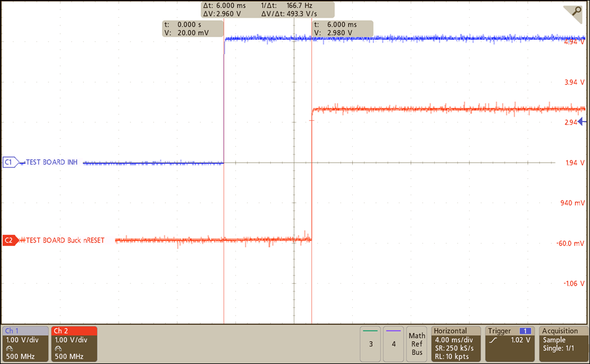Click the green color bar above channel 3

coord(370,332)
